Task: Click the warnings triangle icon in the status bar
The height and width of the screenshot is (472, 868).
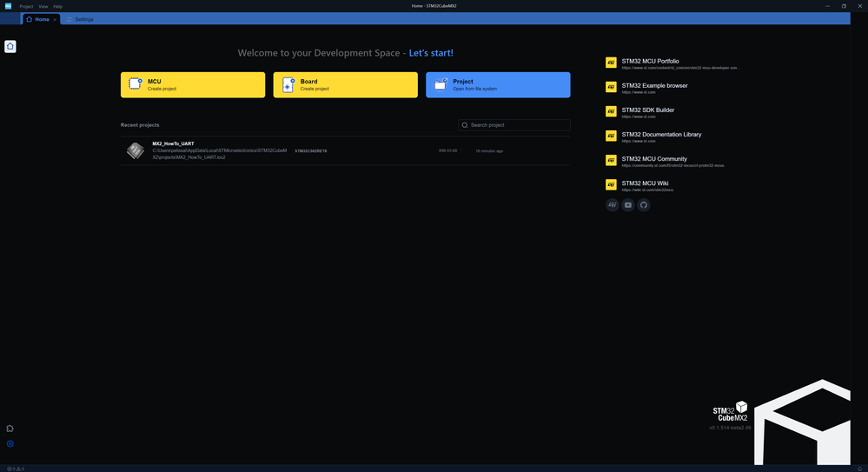Action: coord(18,469)
